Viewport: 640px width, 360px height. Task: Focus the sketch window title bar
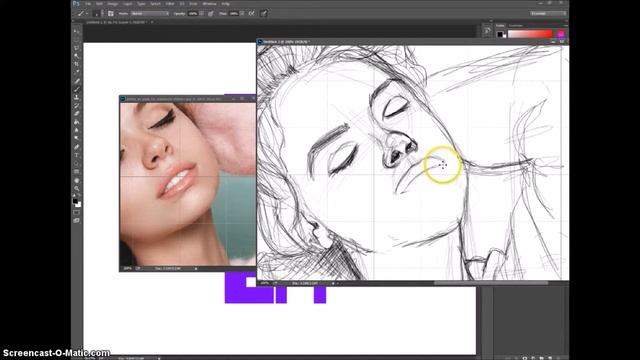[x=413, y=42]
